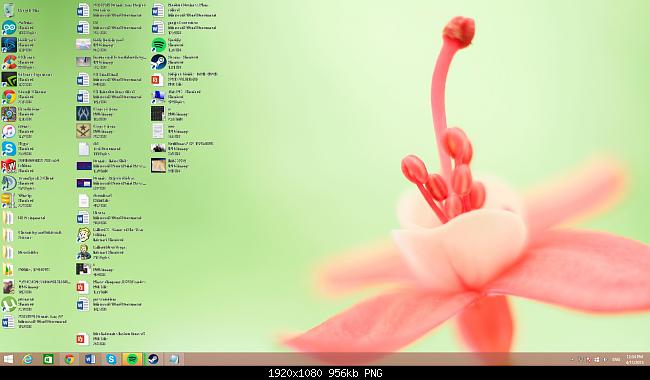Open the CCleaner desktop shortcut
Image resolution: width=650 pixels, height=380 pixels.
coord(8,62)
